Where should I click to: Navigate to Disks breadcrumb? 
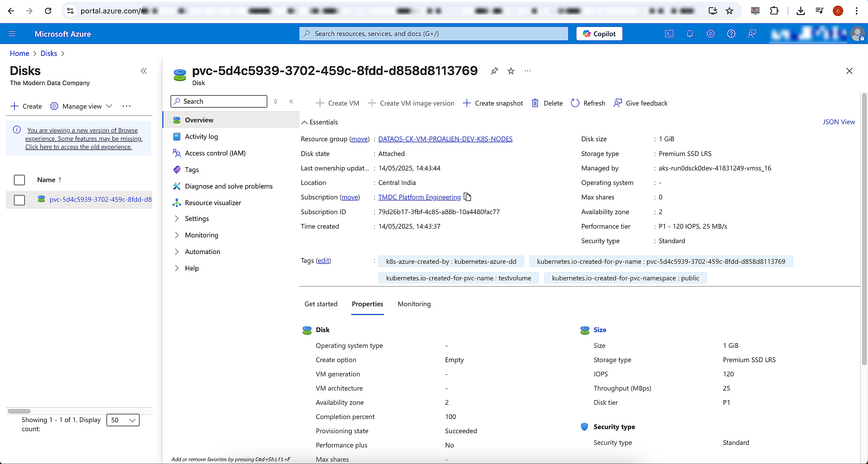[x=49, y=53]
